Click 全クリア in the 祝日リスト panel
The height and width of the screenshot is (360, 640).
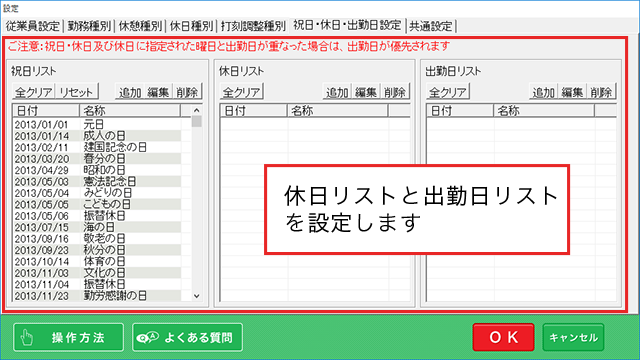pos(33,92)
